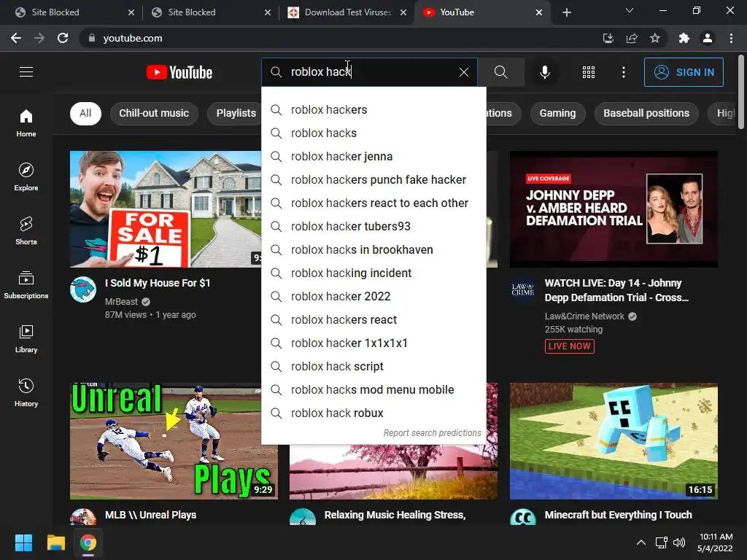
Task: Choose suggestion 'roblox hackers react'
Action: tap(374, 319)
